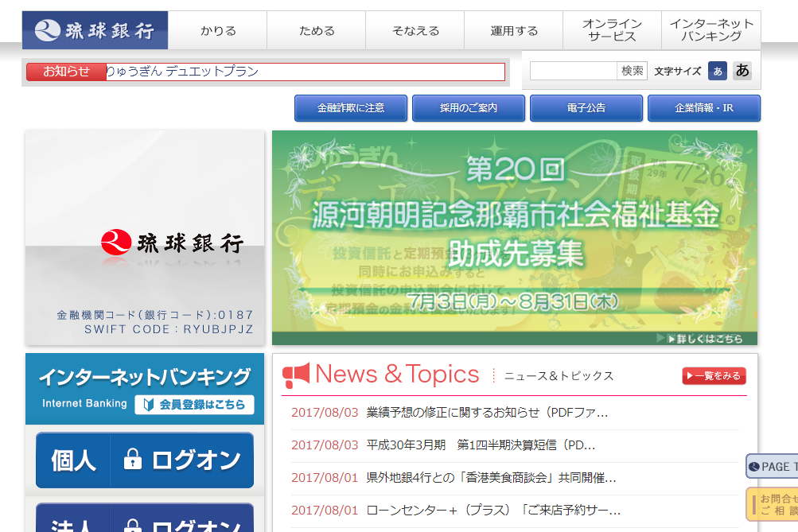
Task: Click the お問合せ・ご相談 floating tab
Action: 772,504
